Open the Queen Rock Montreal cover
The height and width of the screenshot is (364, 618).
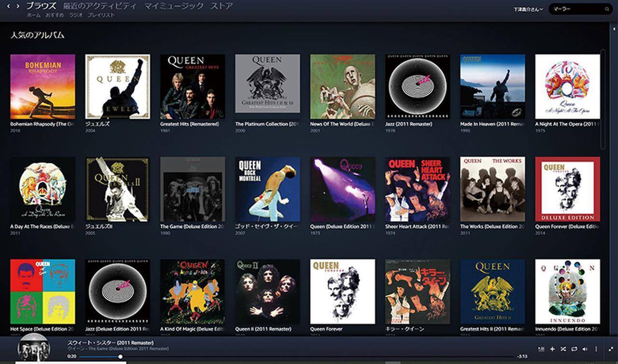tap(267, 189)
